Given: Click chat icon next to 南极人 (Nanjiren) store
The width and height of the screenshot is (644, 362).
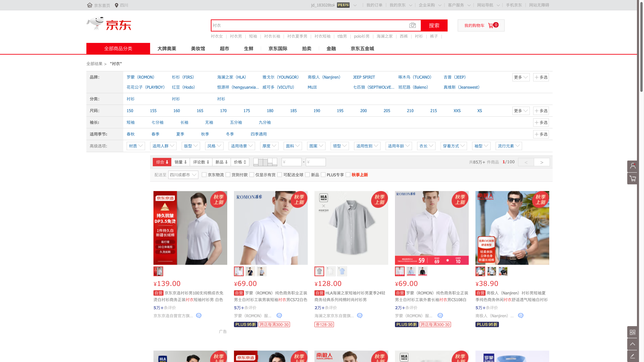Looking at the screenshot, I should 521,316.
